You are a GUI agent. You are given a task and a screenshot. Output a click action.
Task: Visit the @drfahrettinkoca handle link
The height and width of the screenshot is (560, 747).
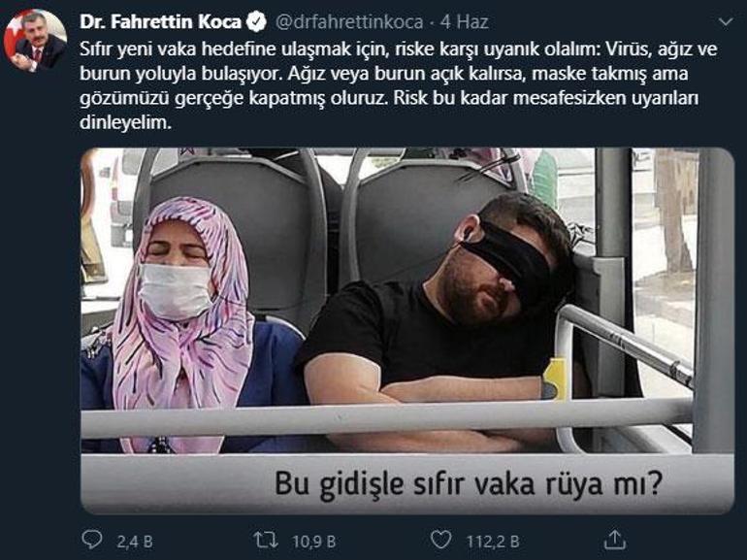pyautogui.click(x=349, y=22)
